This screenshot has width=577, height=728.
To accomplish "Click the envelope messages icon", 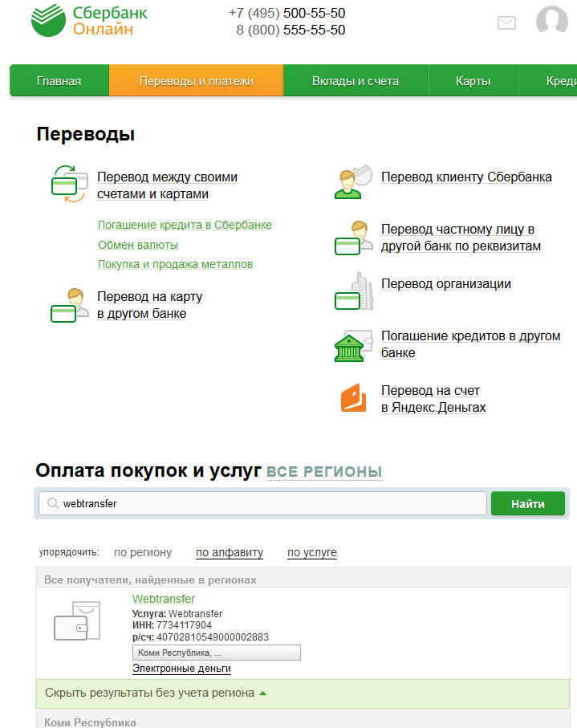I will (x=506, y=22).
